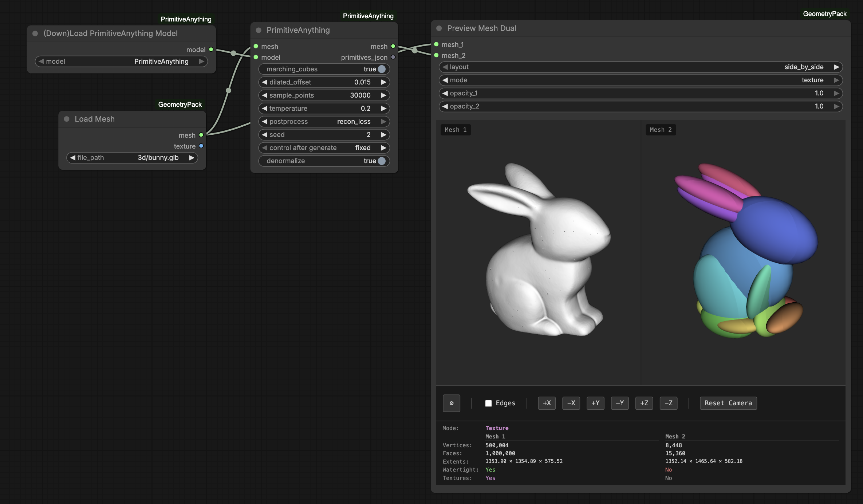The height and width of the screenshot is (504, 863).
Task: Open the model dropdown showing PrimitiveAnything
Action: (x=121, y=62)
